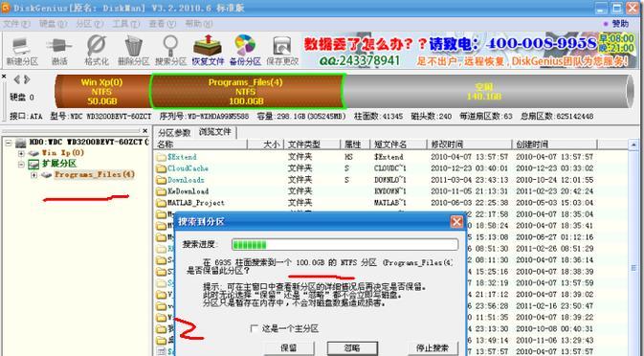Click the KeDownload folder icon

point(161,191)
